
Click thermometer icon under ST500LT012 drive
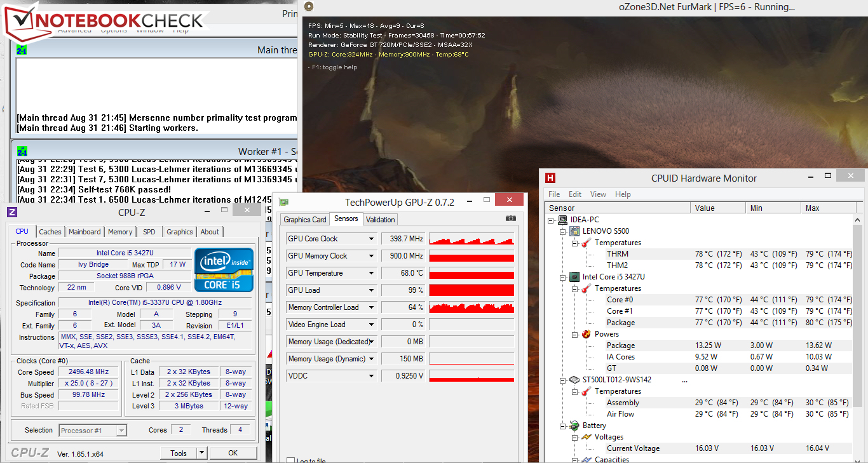pos(587,391)
